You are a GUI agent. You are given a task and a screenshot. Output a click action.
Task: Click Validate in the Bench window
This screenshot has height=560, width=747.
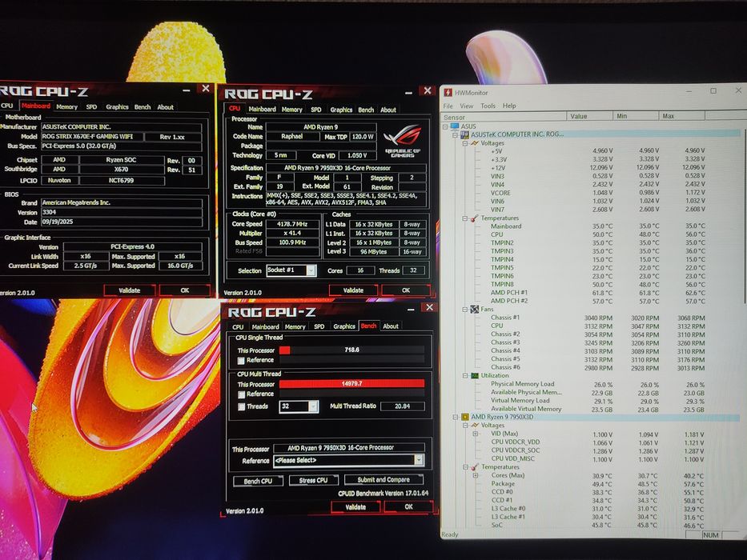click(355, 507)
